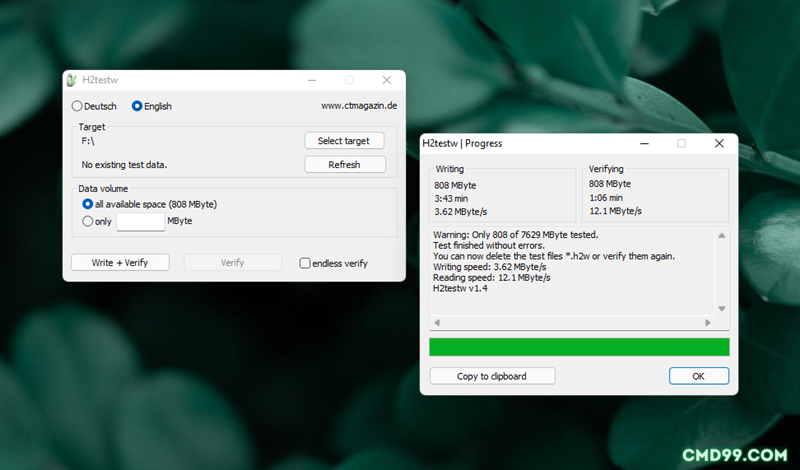Click the 'Writing speed: 3.62 MByte/s' log line
The width and height of the screenshot is (800, 470).
(490, 267)
